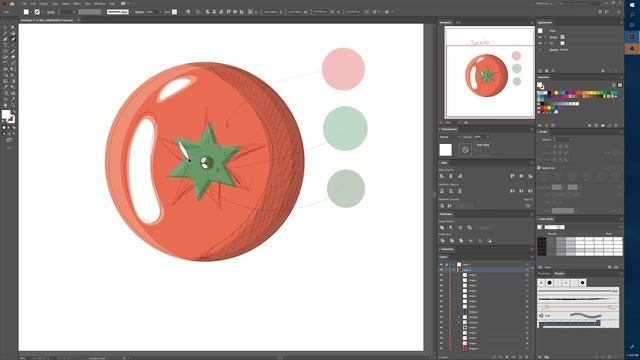
Task: Select the Selection tool (black arrow)
Action: click(5, 28)
